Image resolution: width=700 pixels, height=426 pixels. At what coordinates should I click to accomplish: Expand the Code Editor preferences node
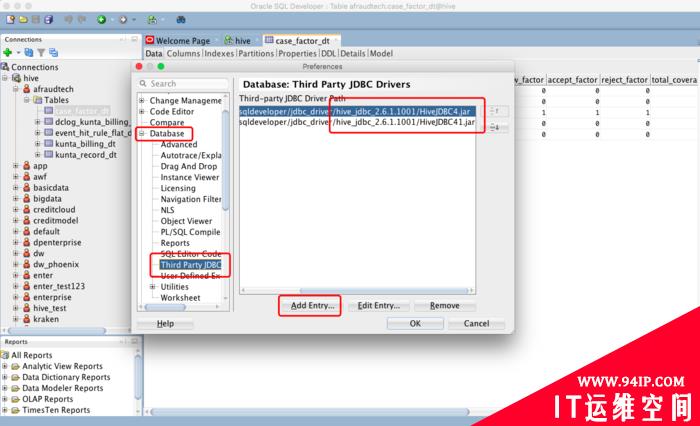point(142,112)
